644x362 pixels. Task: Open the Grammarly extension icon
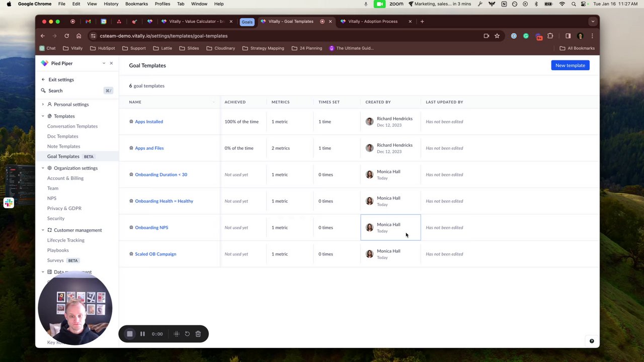526,36
